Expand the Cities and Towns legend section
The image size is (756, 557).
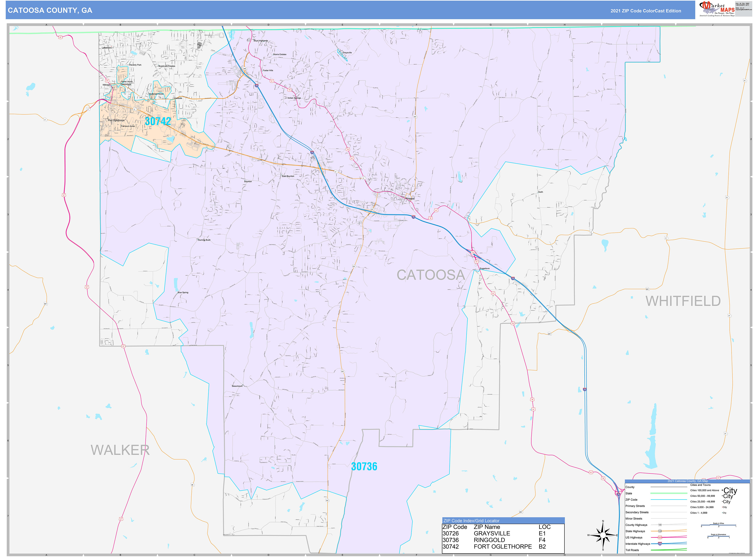pyautogui.click(x=700, y=485)
